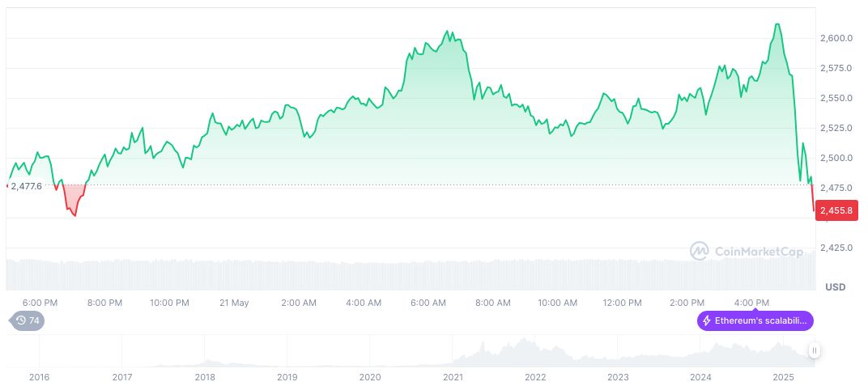Click the CoinMarketCap watermark logo
The width and height of the screenshot is (868, 386).
click(700, 252)
